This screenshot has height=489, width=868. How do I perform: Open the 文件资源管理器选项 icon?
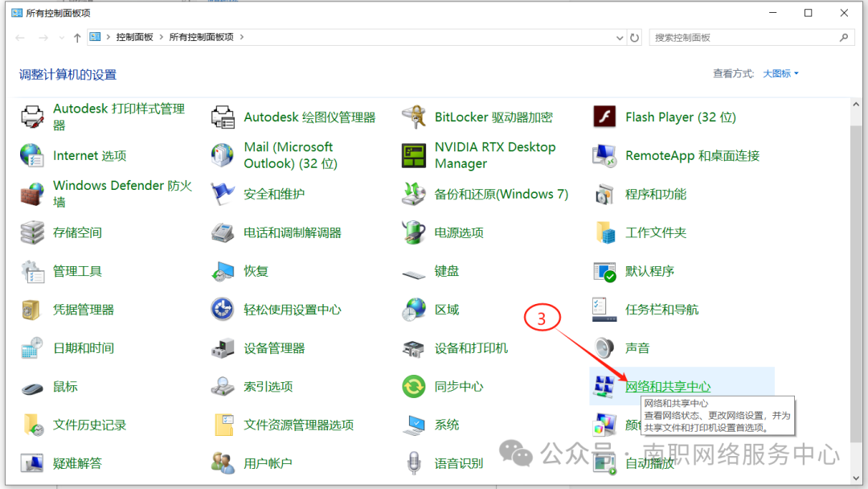point(223,425)
